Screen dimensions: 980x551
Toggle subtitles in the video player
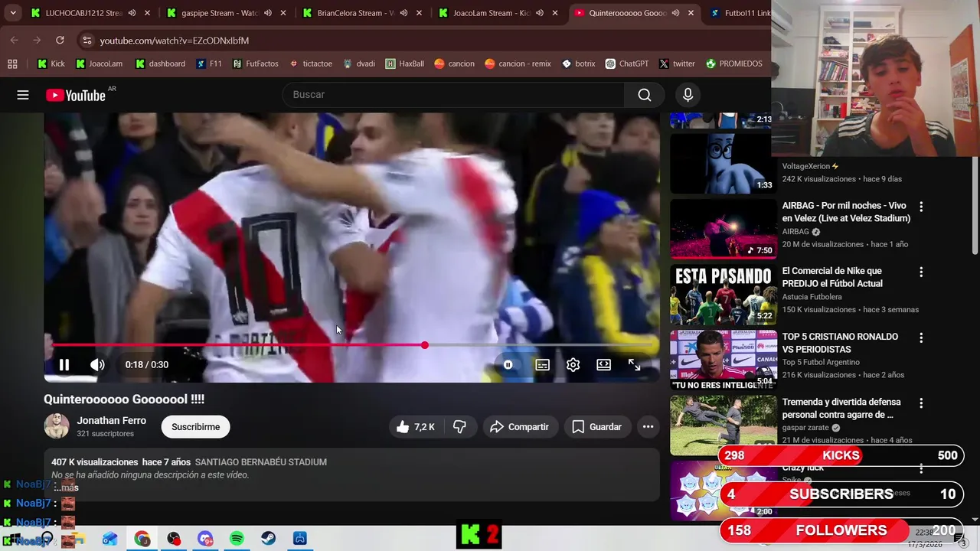point(542,365)
